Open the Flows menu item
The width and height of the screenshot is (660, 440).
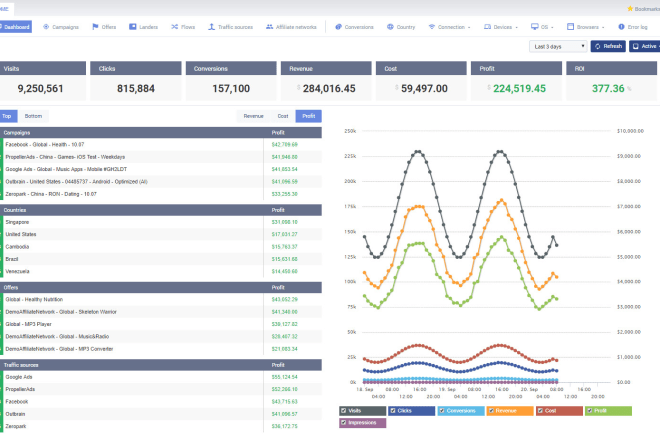(183, 27)
